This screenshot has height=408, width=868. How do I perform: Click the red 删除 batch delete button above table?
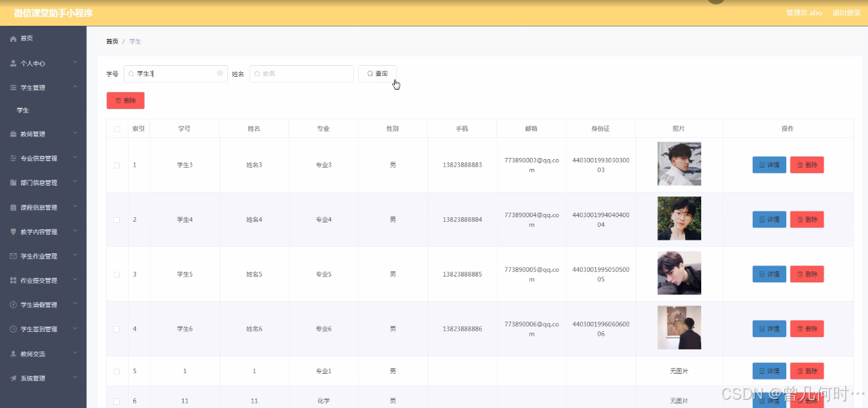[x=126, y=101]
